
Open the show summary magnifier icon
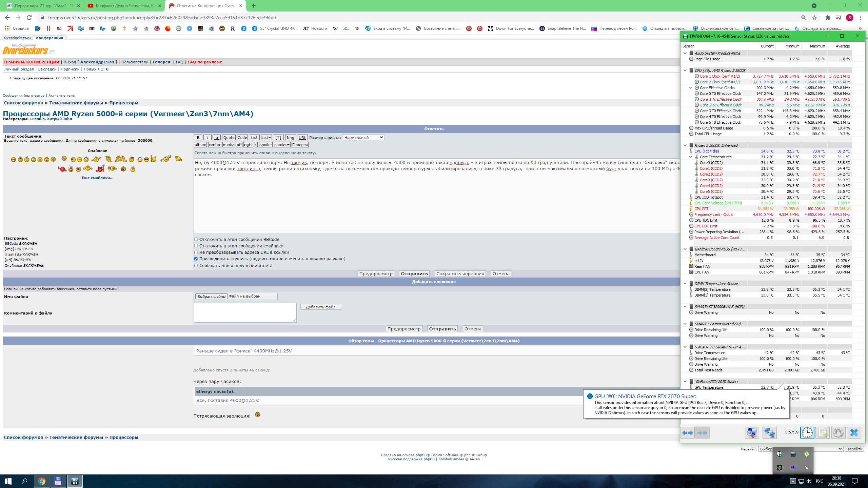(752, 433)
